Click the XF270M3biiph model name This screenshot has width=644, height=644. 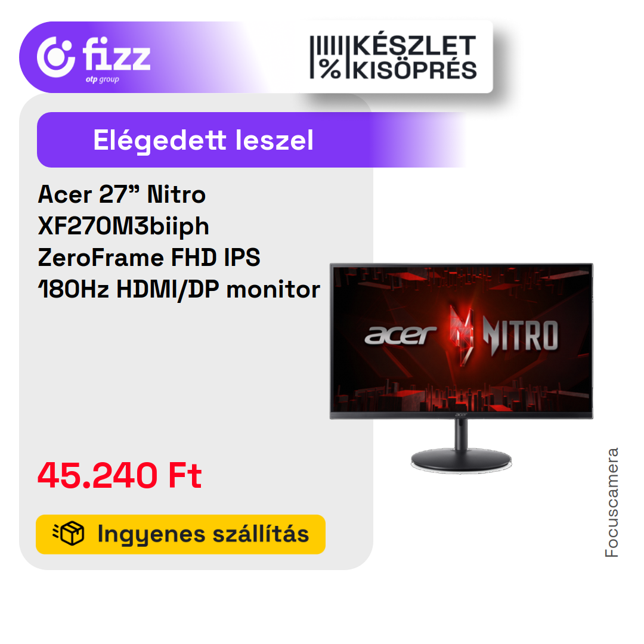point(123,227)
